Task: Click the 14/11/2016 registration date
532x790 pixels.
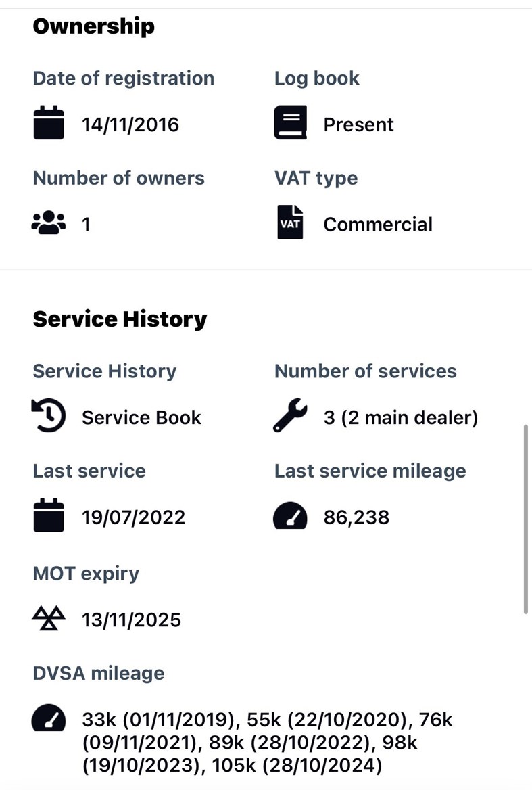Action: click(x=130, y=124)
